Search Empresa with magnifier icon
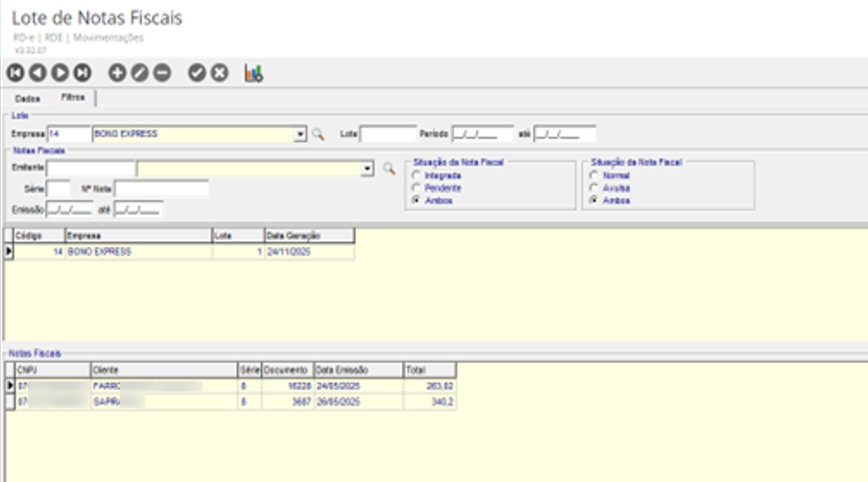The image size is (868, 482). tap(318, 134)
